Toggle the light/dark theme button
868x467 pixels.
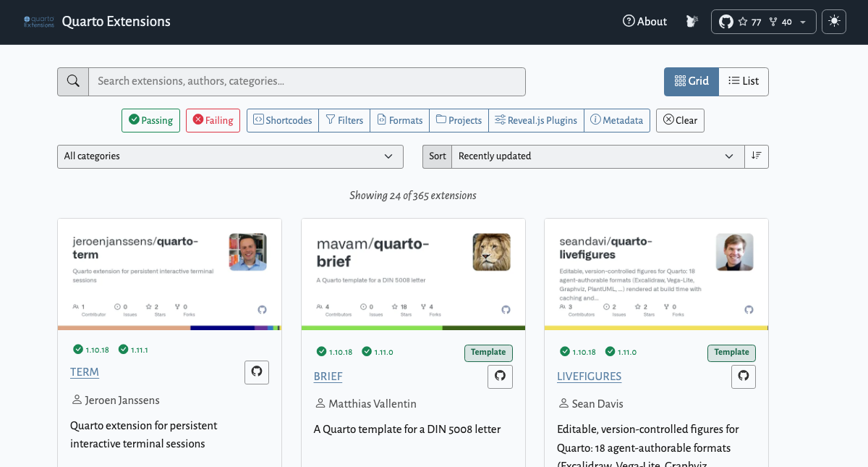point(834,22)
